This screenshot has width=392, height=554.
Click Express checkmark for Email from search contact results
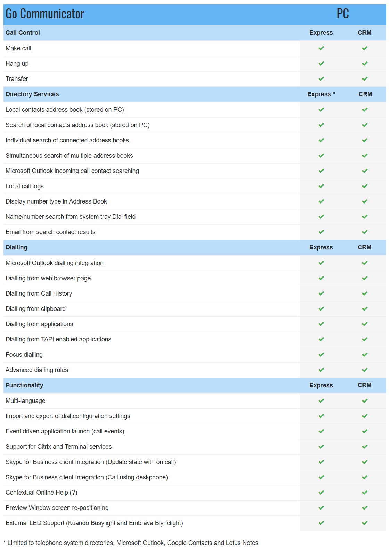321,232
